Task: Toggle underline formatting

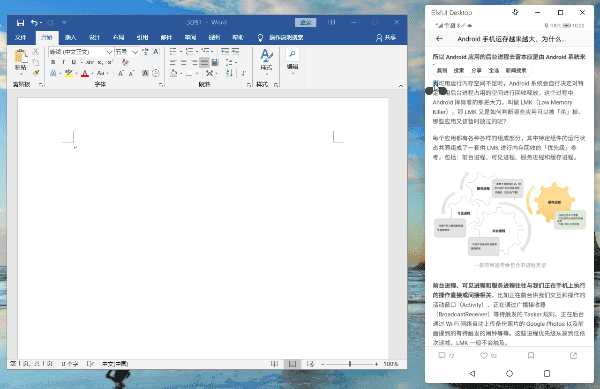Action: pyautogui.click(x=73, y=62)
